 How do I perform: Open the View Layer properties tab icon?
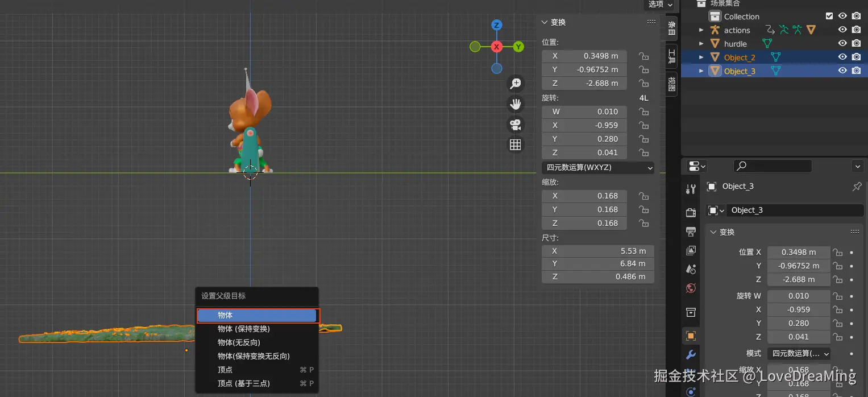click(691, 250)
